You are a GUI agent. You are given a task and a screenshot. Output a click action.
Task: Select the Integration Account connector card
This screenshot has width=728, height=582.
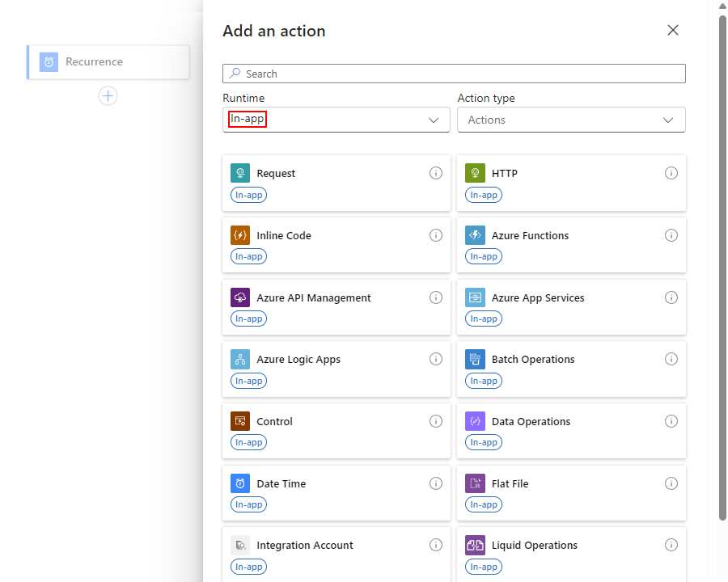(336, 554)
